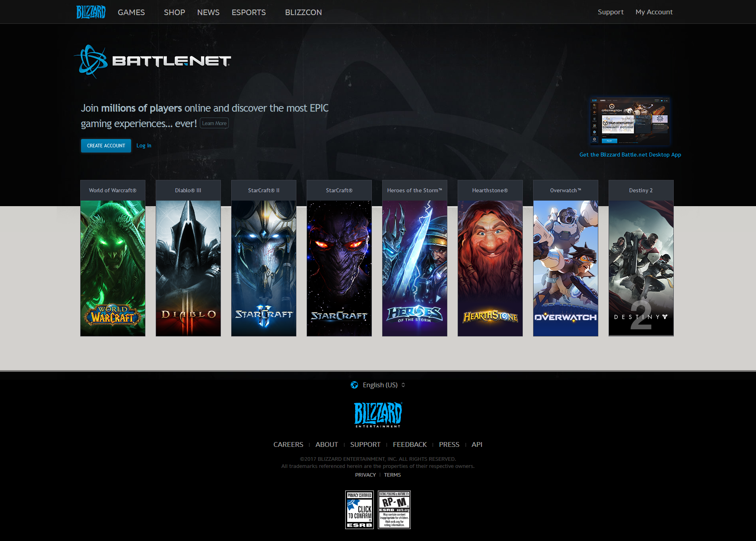The width and height of the screenshot is (756, 541).
Task: Click the BATTLE.NET wordmark text
Action: (172, 61)
